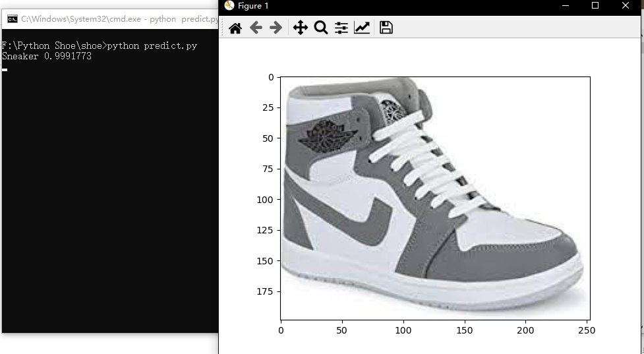Screen dimensions: 644x354
Task: Close the Figure 1 window
Action: coord(626,6)
